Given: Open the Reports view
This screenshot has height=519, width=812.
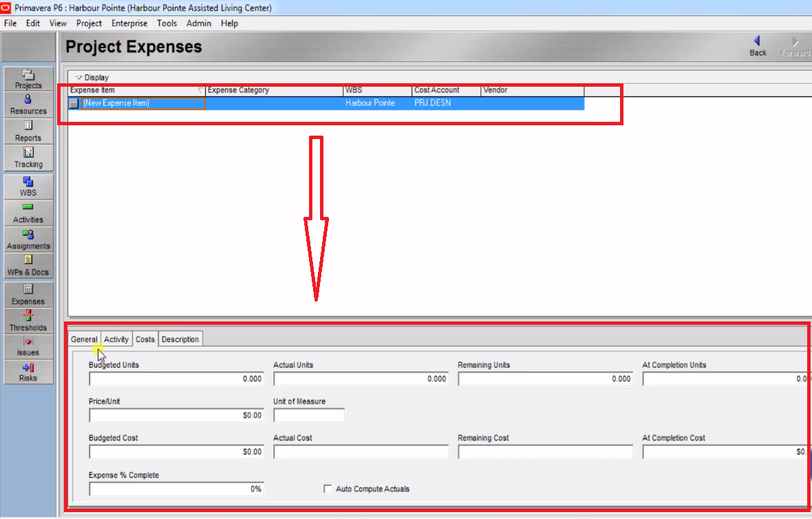Looking at the screenshot, I should click(28, 131).
